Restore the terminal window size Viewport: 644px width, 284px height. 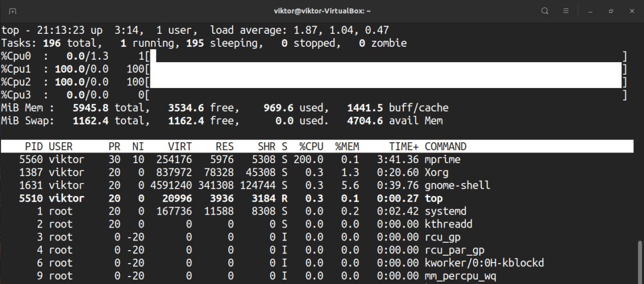[x=611, y=11]
